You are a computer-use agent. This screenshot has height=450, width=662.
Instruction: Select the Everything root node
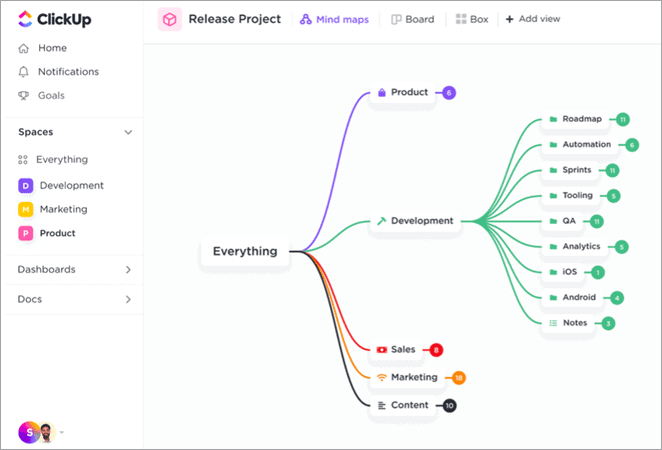pos(245,252)
